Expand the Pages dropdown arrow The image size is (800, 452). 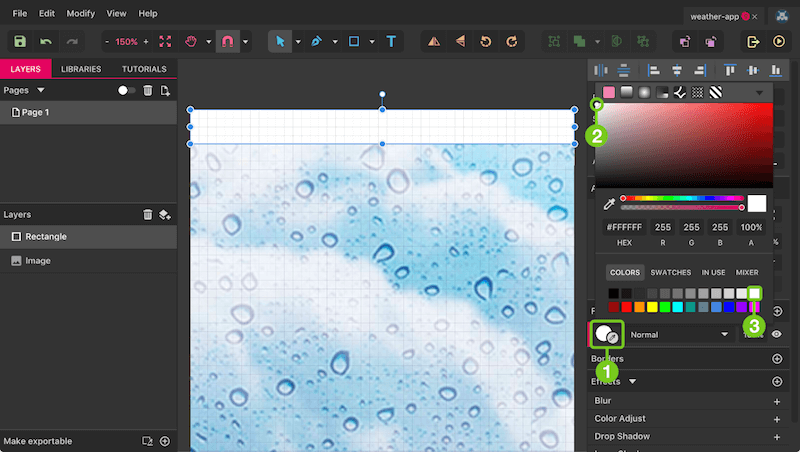[41, 90]
